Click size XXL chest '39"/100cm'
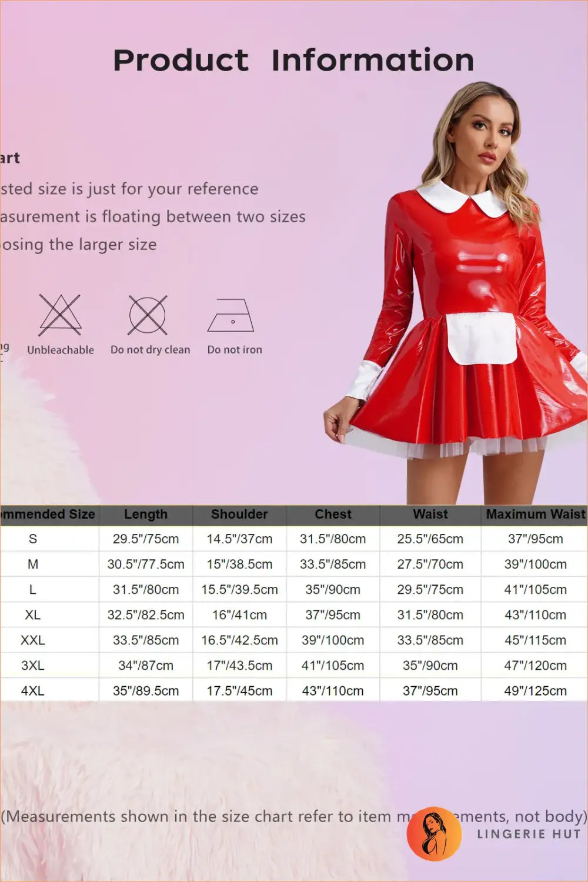588x882 pixels. click(x=333, y=640)
